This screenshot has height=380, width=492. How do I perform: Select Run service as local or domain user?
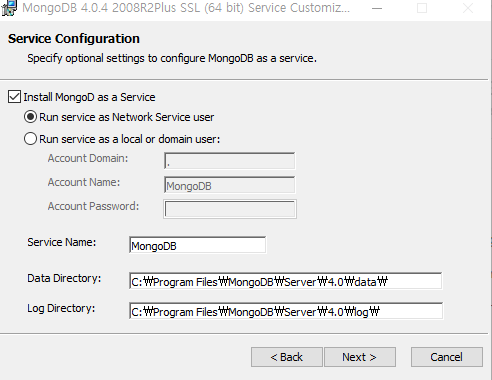tap(30, 139)
